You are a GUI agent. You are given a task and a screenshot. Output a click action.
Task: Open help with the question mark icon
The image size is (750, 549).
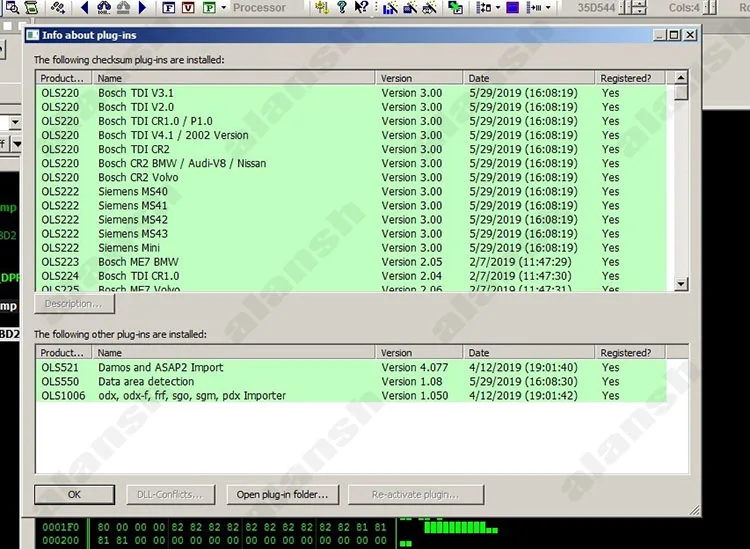342,7
